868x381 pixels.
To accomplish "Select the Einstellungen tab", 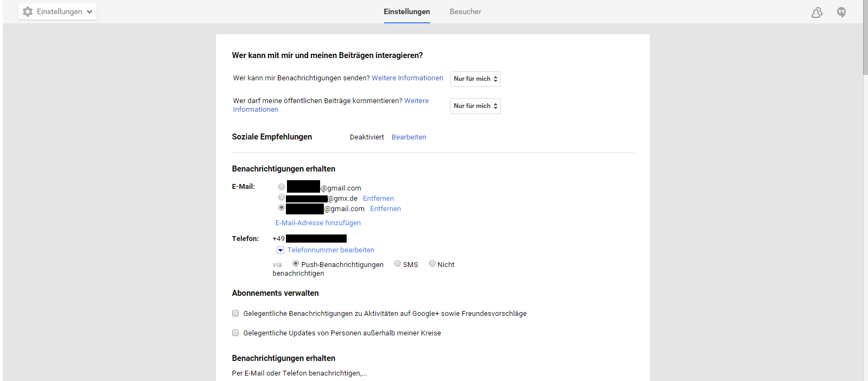I will coord(406,11).
